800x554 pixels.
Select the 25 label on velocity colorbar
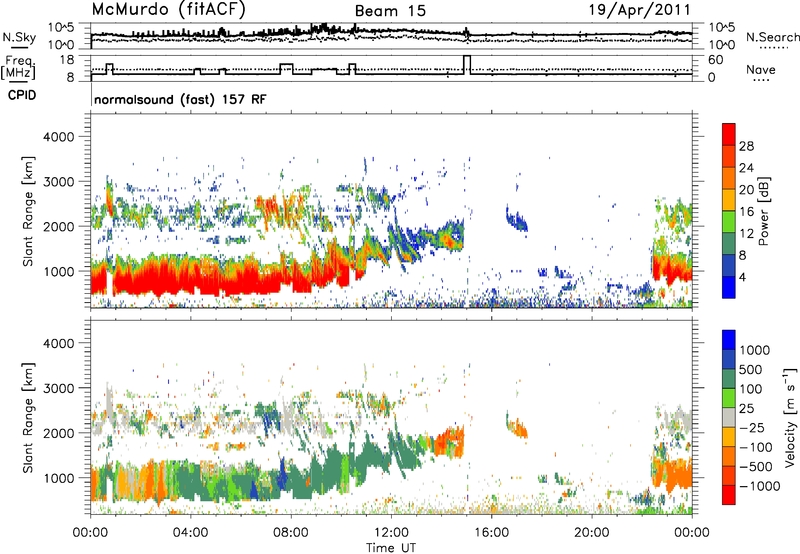click(x=747, y=409)
